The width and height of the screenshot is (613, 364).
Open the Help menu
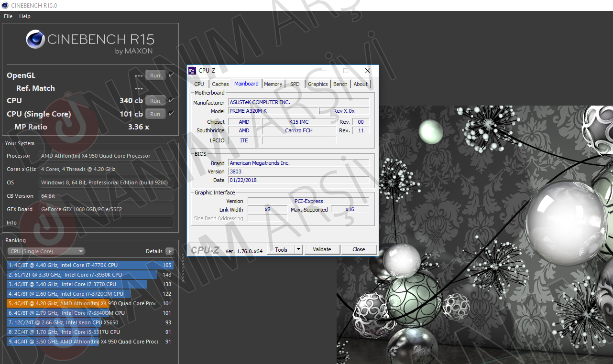25,16
